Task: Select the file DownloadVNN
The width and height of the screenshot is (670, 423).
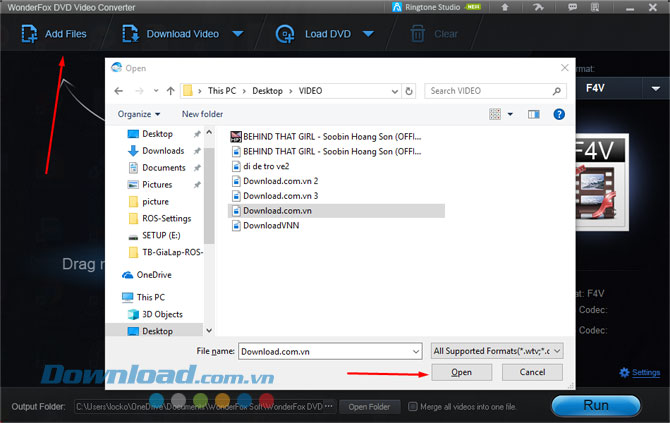Action: click(x=265, y=226)
